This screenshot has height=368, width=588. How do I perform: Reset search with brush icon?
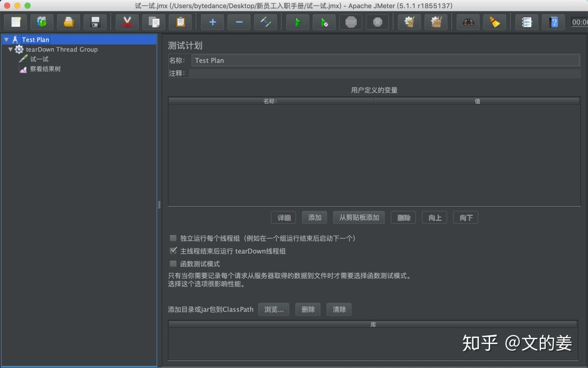pyautogui.click(x=495, y=22)
